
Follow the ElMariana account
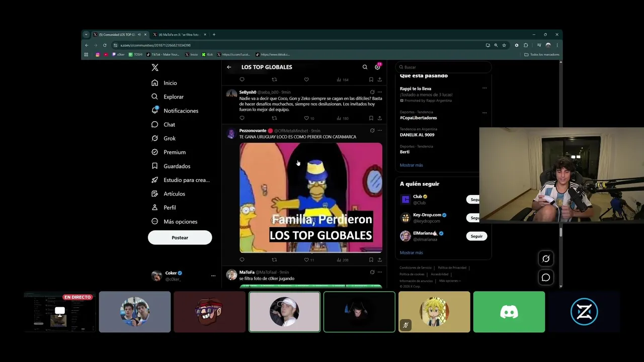point(476,236)
